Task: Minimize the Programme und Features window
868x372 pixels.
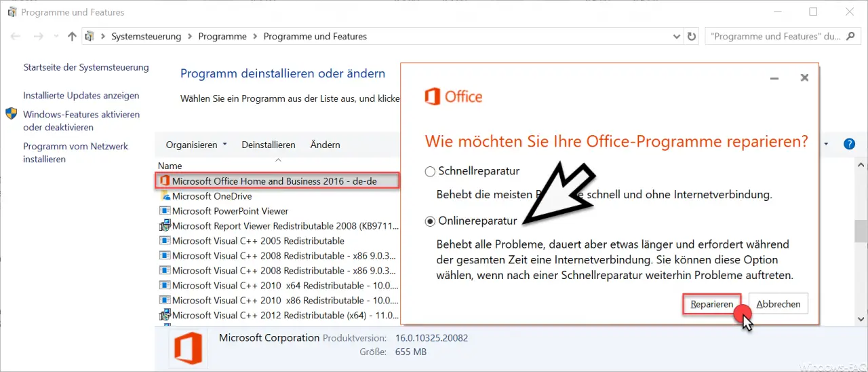Action: click(776, 12)
